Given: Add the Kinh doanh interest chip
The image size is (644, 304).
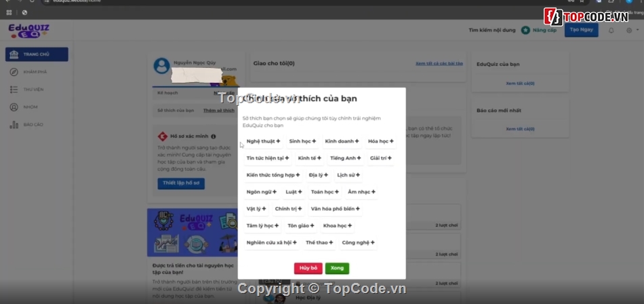Looking at the screenshot, I should point(342,142).
